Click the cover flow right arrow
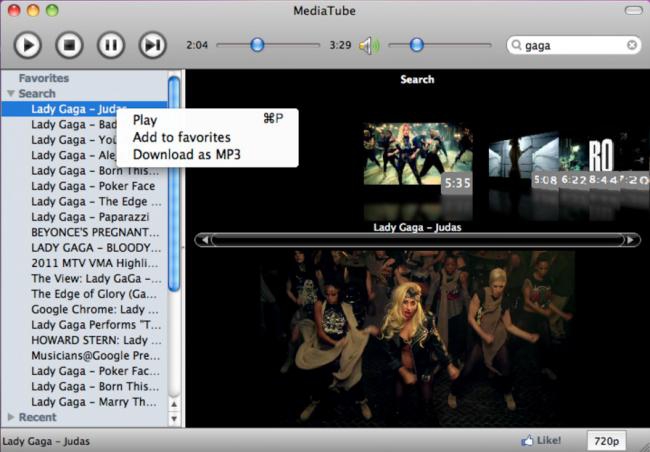 tap(631, 240)
